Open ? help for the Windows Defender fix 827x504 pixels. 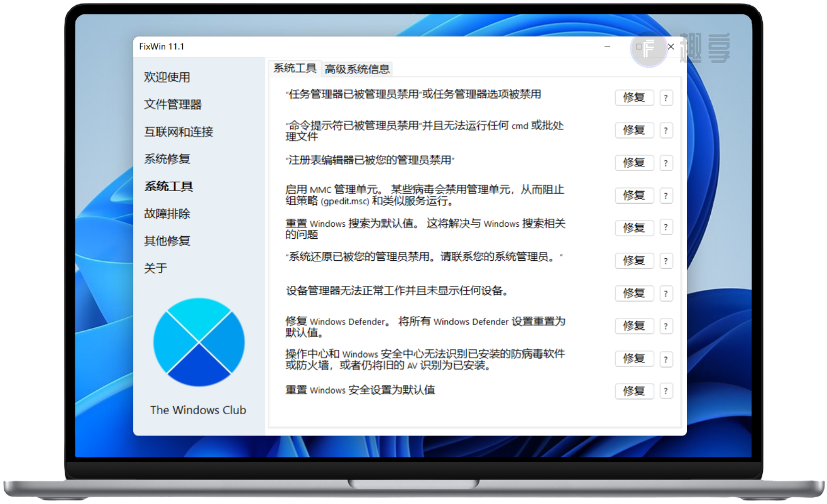pyautogui.click(x=666, y=326)
